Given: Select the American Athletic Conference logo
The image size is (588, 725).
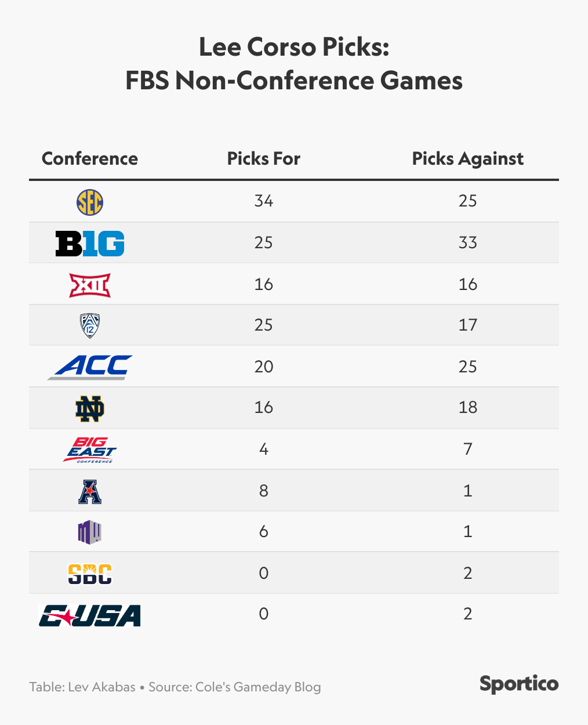Looking at the screenshot, I should [x=90, y=491].
